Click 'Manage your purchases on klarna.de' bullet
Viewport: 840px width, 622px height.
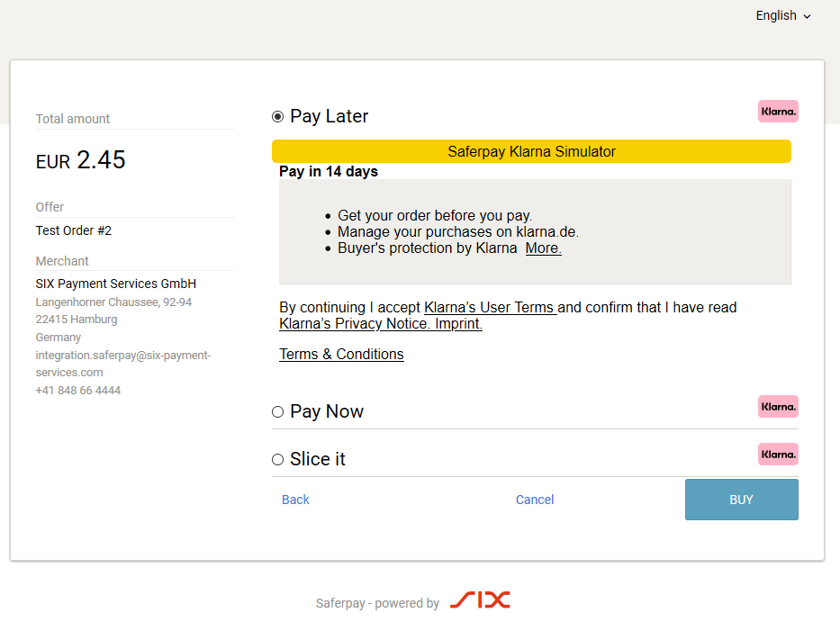tap(458, 231)
